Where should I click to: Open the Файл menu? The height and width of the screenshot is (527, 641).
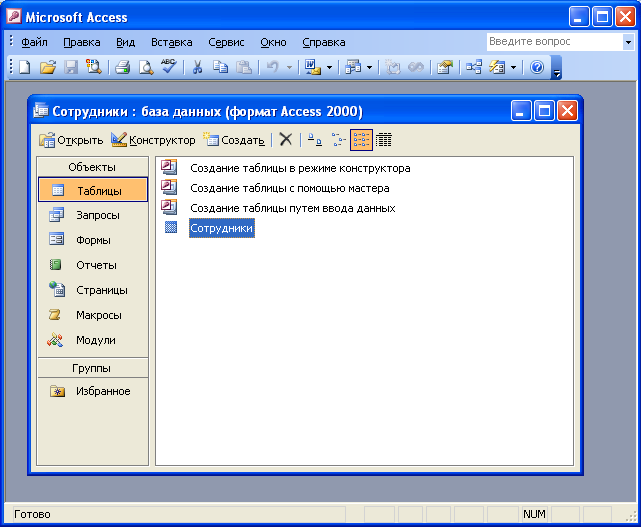pos(34,42)
